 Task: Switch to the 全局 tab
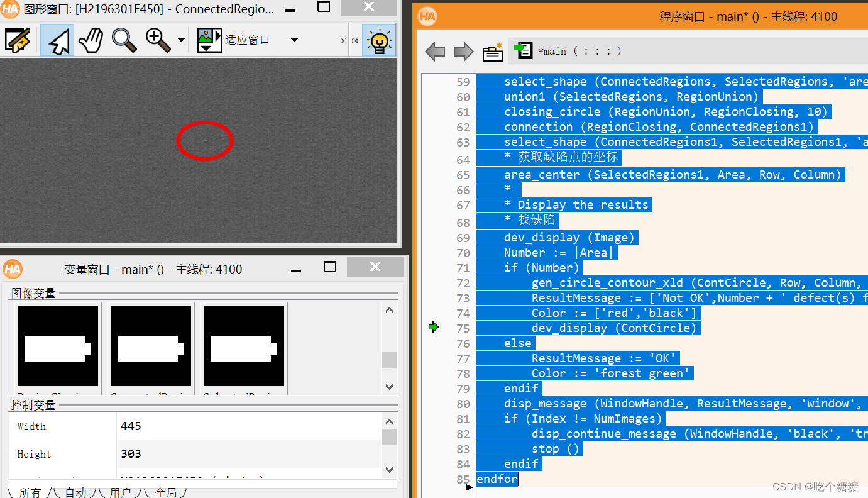pos(166,492)
